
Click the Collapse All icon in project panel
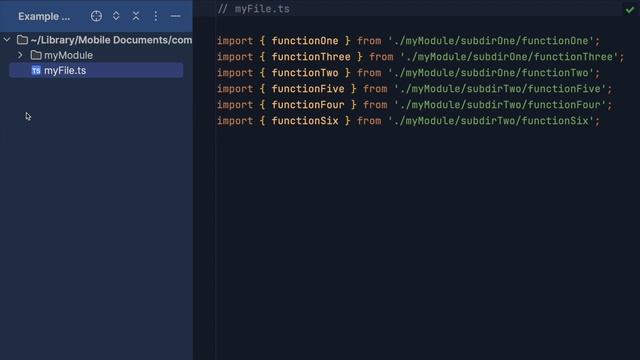pos(136,16)
